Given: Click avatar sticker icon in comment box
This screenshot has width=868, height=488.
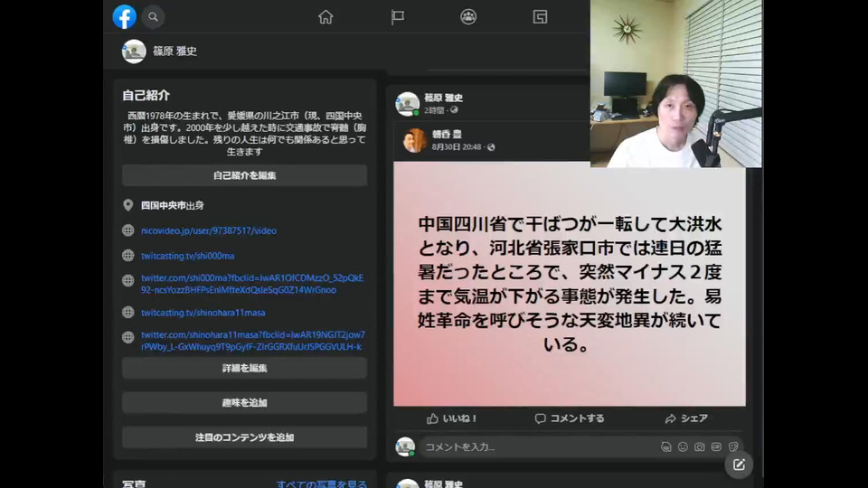Looking at the screenshot, I should tap(666, 446).
